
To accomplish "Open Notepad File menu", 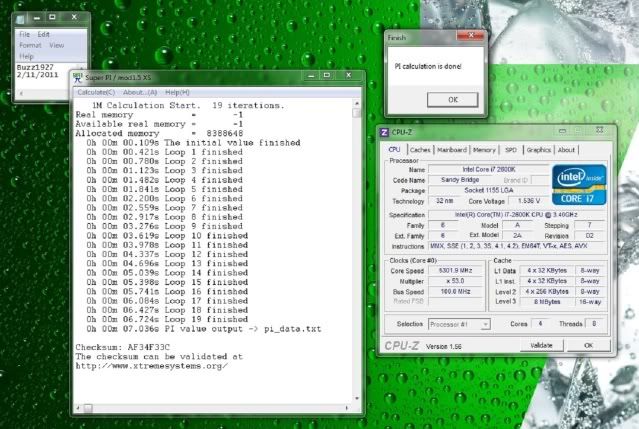I will point(24,35).
